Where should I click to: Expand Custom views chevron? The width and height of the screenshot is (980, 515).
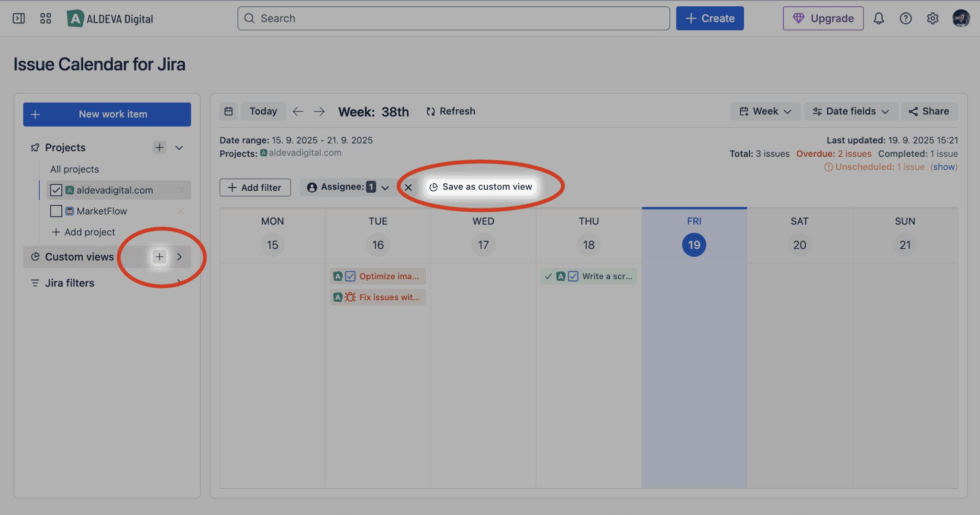(179, 257)
